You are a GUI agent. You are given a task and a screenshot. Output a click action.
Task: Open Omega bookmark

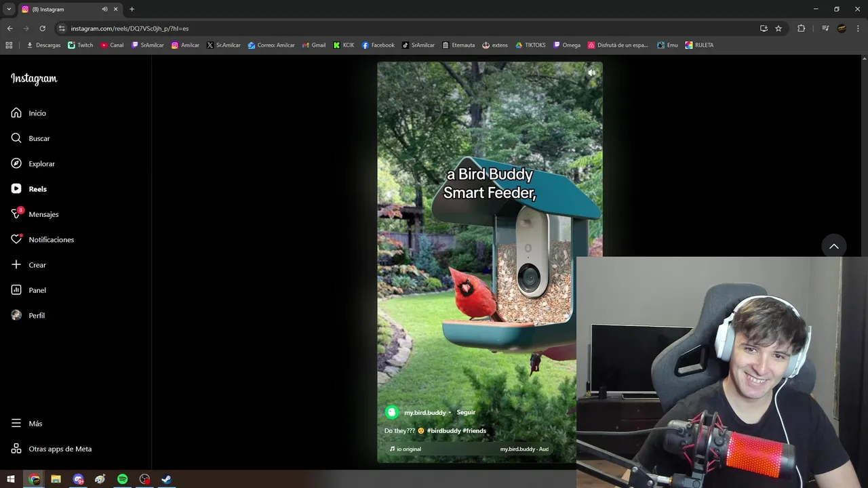pyautogui.click(x=567, y=45)
